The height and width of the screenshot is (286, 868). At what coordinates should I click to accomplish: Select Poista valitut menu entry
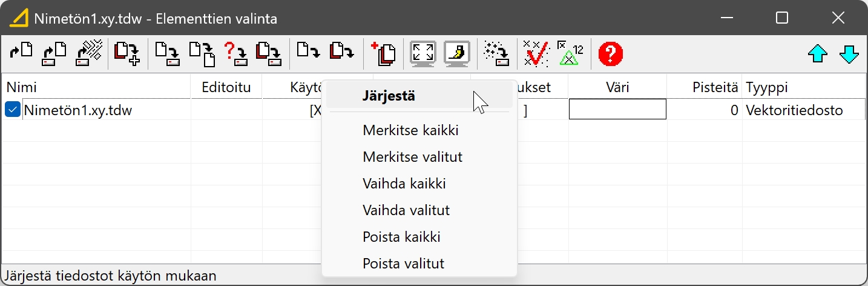(x=419, y=264)
